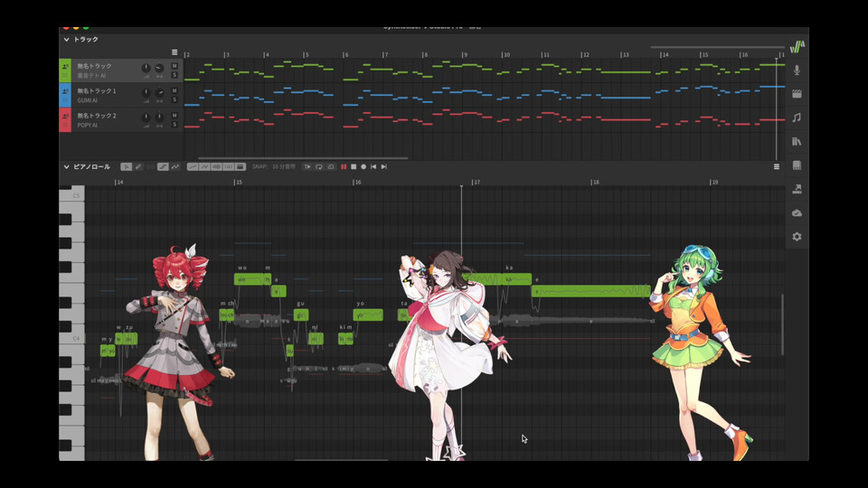Open the settings gear in sidebar

tap(797, 237)
